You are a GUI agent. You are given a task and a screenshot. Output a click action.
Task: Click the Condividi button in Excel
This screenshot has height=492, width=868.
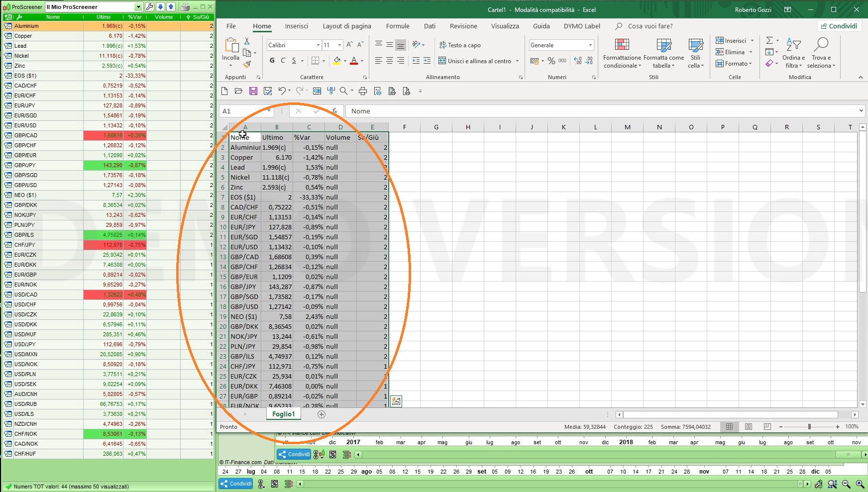(x=839, y=26)
